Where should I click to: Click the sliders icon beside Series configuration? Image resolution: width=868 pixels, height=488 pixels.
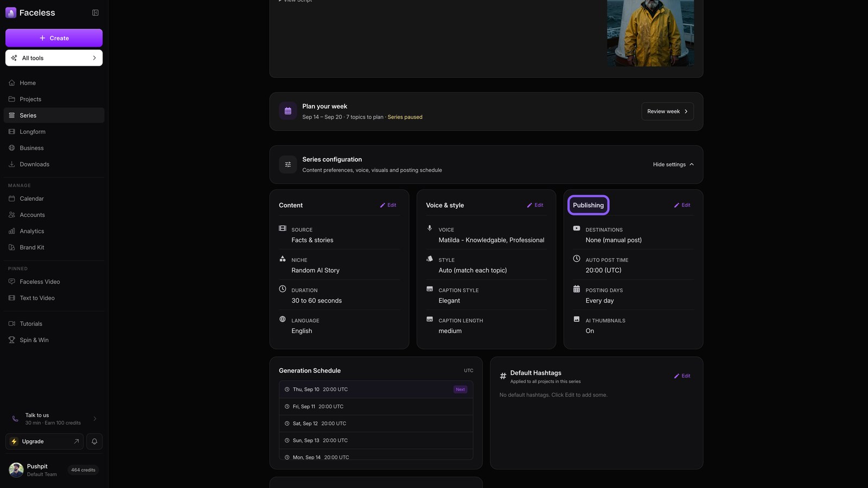(288, 164)
